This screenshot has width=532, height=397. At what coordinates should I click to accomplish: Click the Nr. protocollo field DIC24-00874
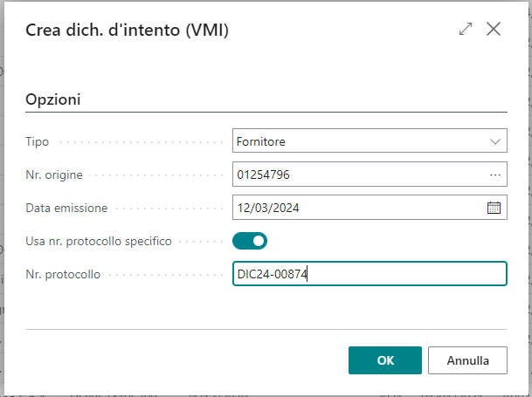point(369,274)
